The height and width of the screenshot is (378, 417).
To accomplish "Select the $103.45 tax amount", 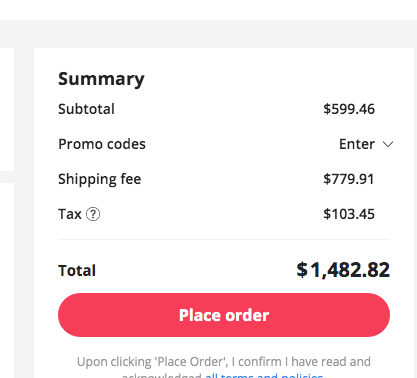I will 349,214.
